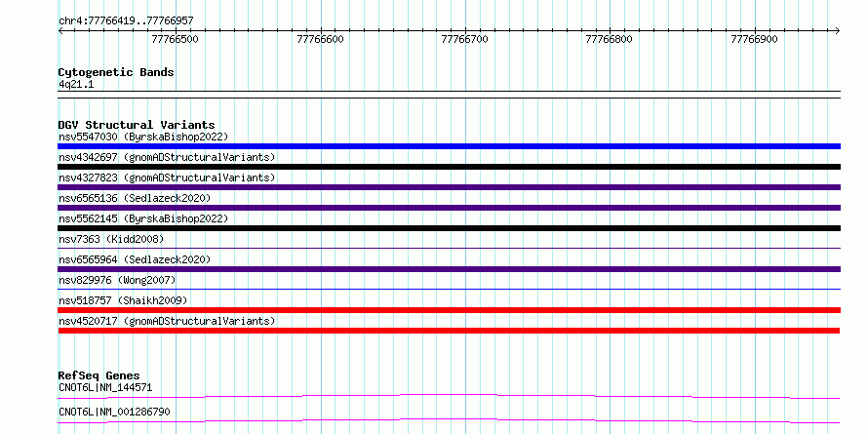Image resolution: width=868 pixels, height=434 pixels.
Task: Click the 77766500 ruler tick label
Action: point(175,39)
